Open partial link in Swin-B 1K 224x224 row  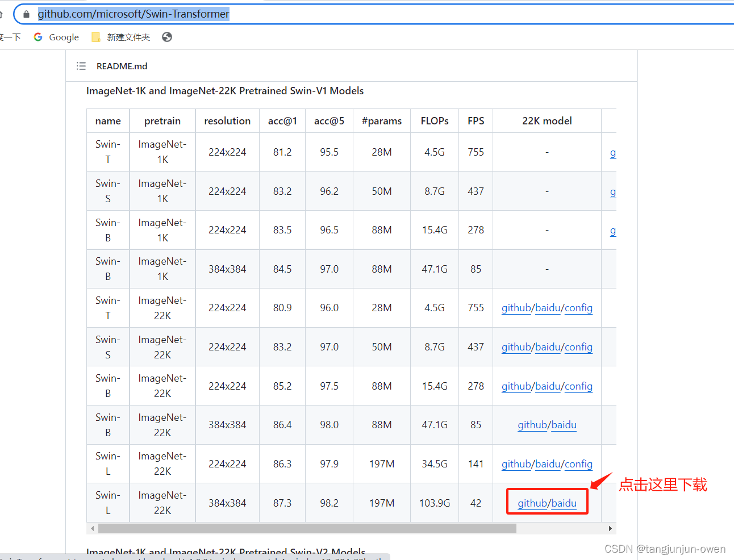point(613,231)
